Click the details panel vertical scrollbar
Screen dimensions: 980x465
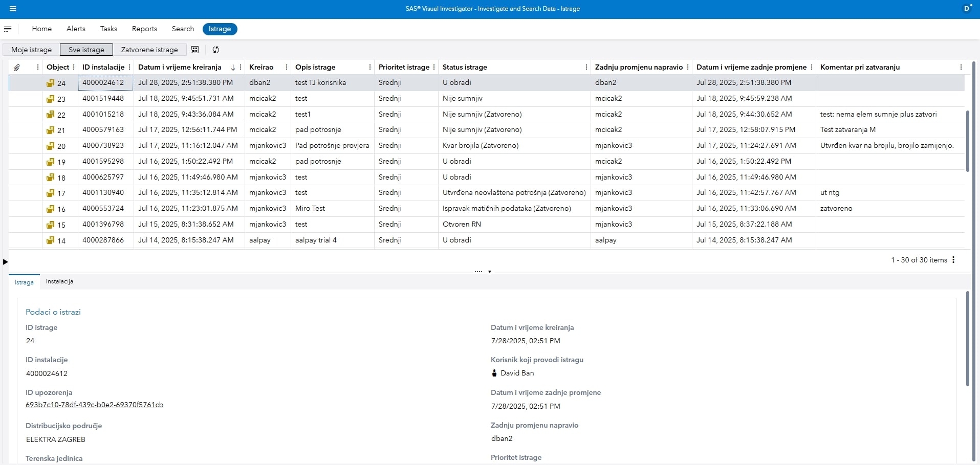point(967,339)
